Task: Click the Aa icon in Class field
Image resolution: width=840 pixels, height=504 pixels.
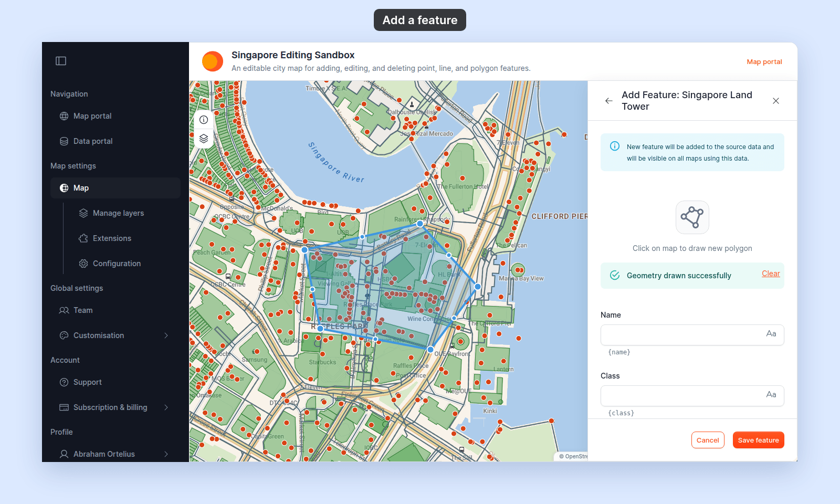Action: [x=771, y=395]
